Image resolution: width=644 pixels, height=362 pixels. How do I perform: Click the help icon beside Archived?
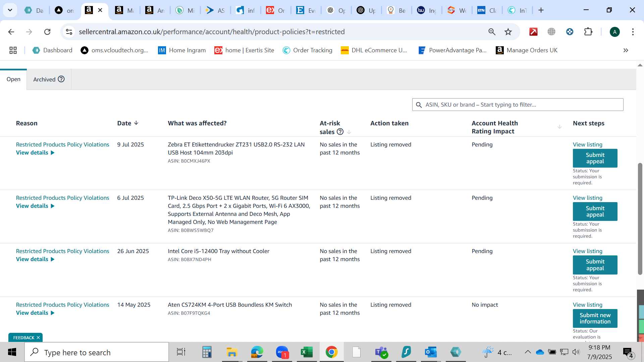point(61,79)
